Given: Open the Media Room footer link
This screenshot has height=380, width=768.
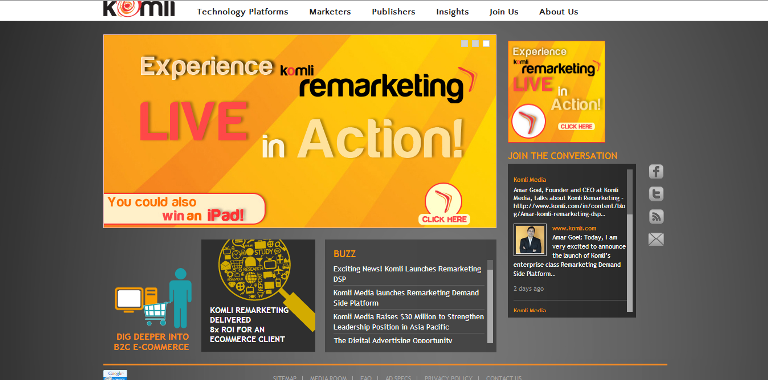Looking at the screenshot, I should [328, 378].
